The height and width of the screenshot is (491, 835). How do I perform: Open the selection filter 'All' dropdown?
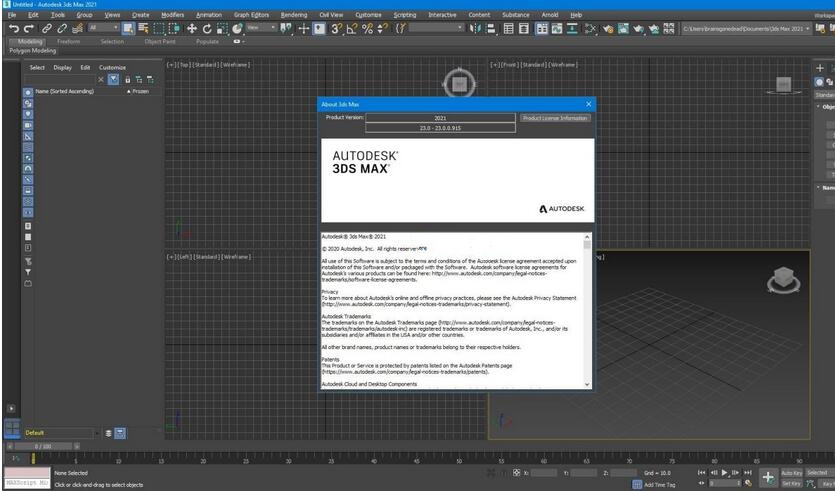tap(104, 28)
